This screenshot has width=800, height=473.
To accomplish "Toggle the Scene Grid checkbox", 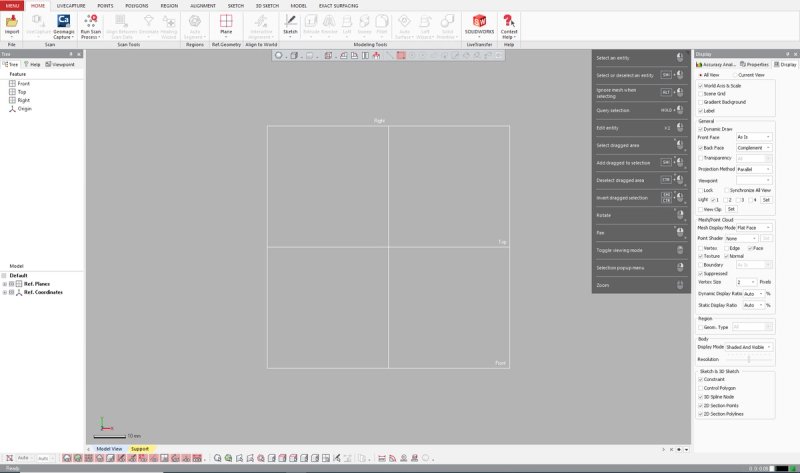I will coord(701,94).
